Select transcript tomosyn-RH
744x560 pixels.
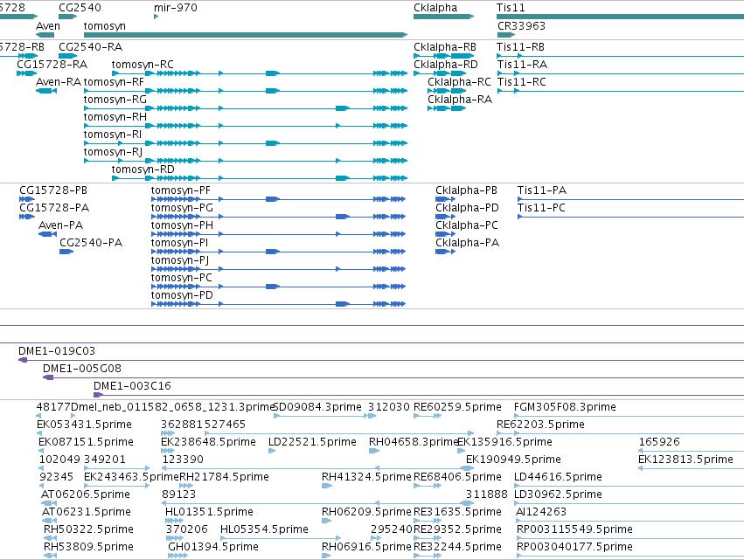click(x=115, y=117)
